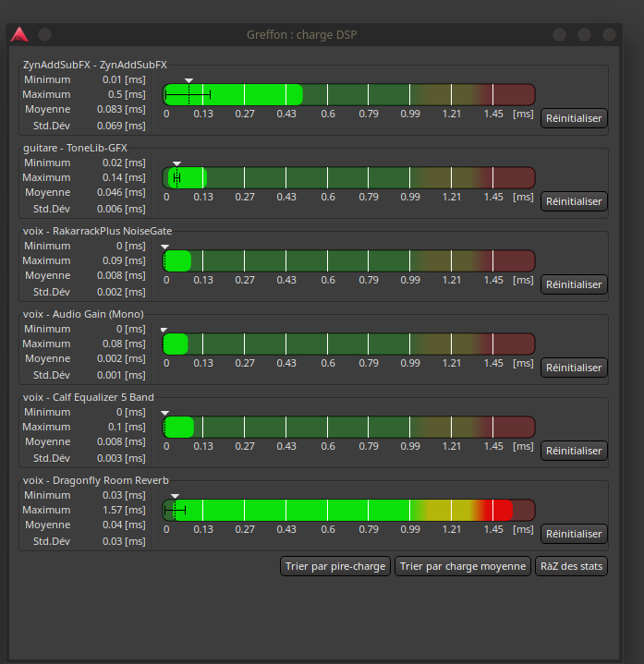644x664 pixels.
Task: Click ToneLib-GFX Maximum value 0.14 [ms]
Action: (x=124, y=177)
